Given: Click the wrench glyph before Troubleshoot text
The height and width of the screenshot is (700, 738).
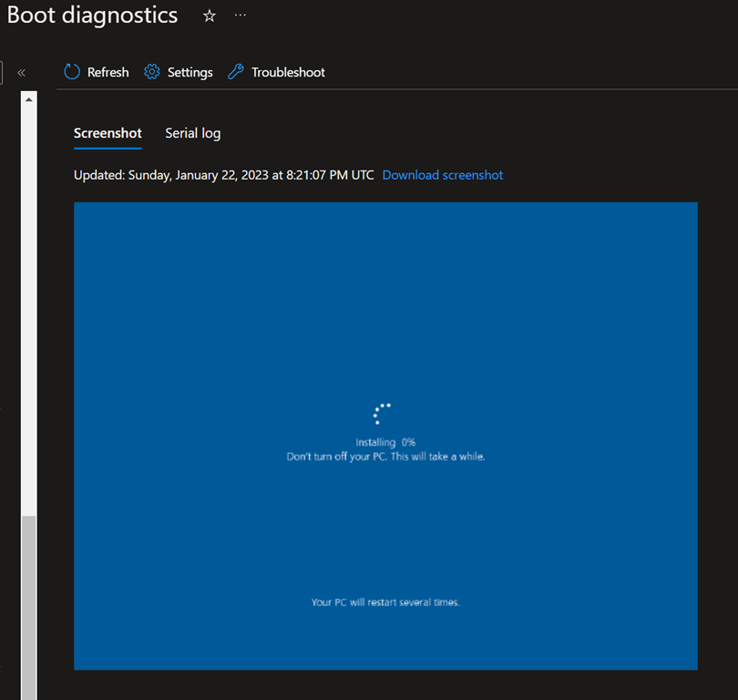Looking at the screenshot, I should coord(238,72).
